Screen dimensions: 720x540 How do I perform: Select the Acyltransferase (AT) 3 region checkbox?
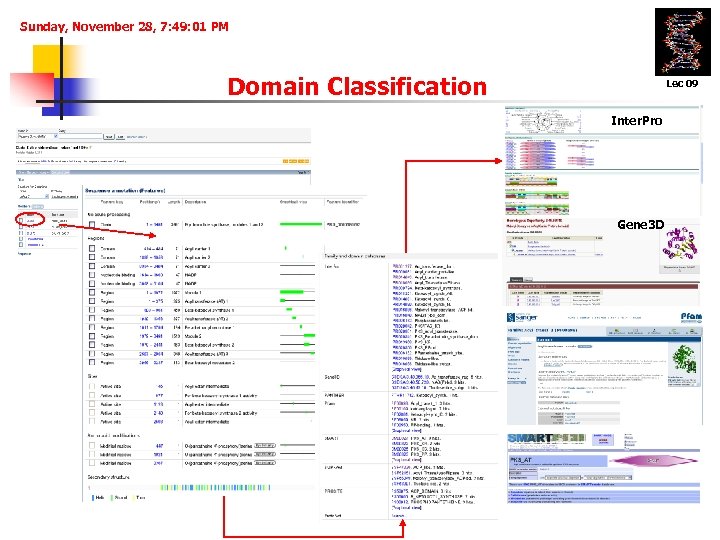[92, 354]
